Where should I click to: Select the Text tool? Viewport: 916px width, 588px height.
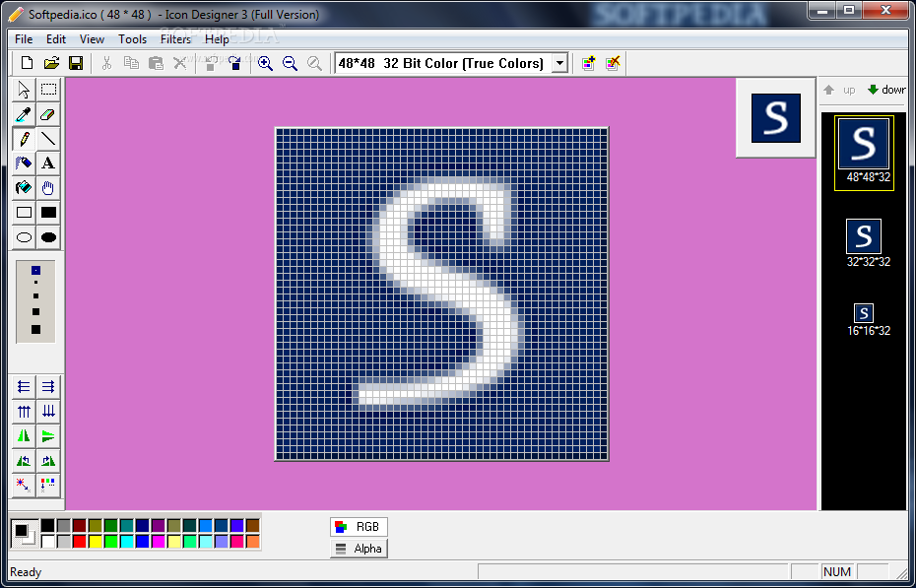tap(48, 163)
